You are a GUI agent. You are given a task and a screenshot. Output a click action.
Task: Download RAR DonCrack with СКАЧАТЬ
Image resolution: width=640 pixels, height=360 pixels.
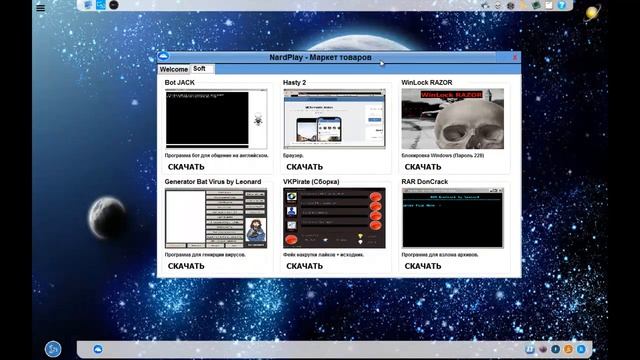point(423,266)
